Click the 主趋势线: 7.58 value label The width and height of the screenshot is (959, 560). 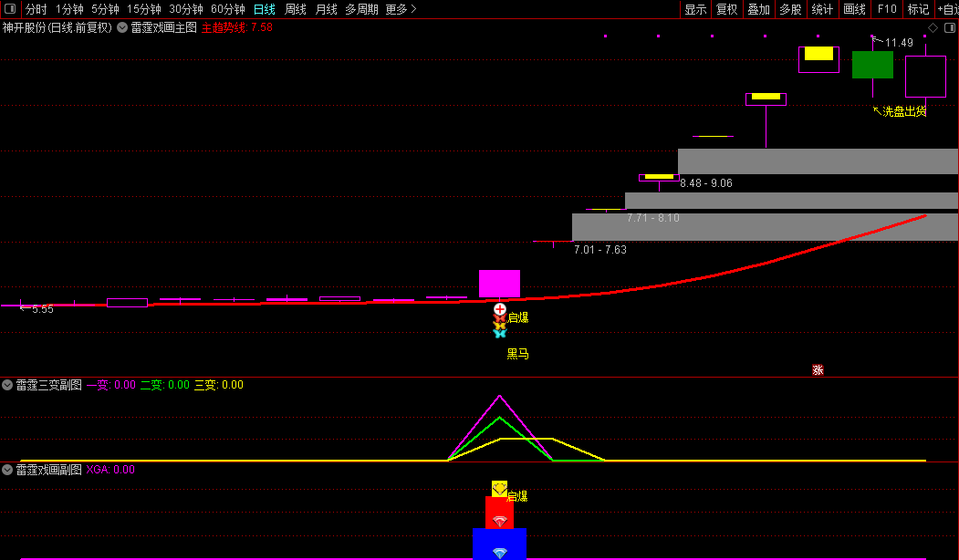click(237, 27)
